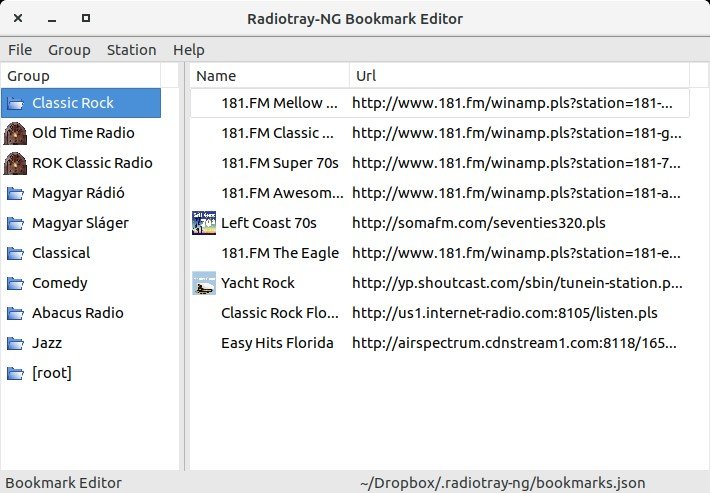The height and width of the screenshot is (493, 710).
Task: Open the Group menu
Action: coord(69,50)
